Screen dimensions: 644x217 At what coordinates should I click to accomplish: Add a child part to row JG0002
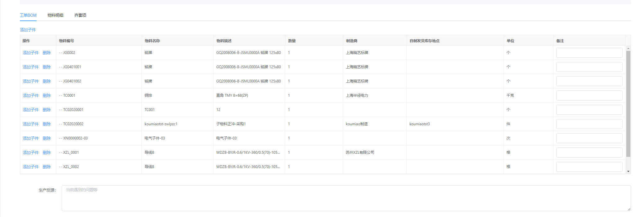(31, 53)
